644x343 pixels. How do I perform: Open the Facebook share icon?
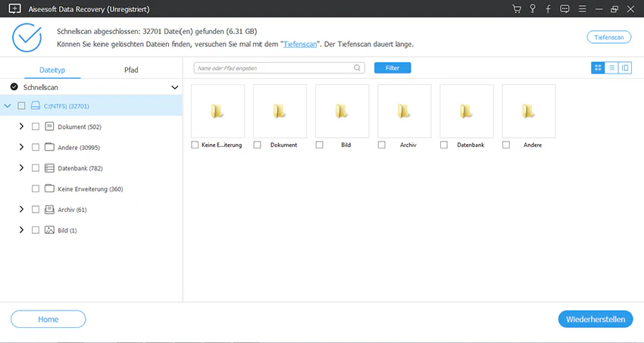[549, 8]
